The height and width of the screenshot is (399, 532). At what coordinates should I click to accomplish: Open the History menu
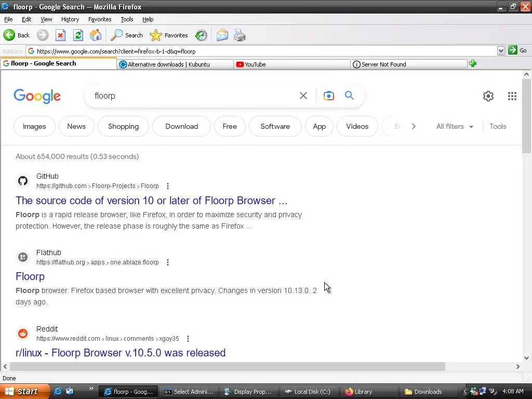pos(70,19)
